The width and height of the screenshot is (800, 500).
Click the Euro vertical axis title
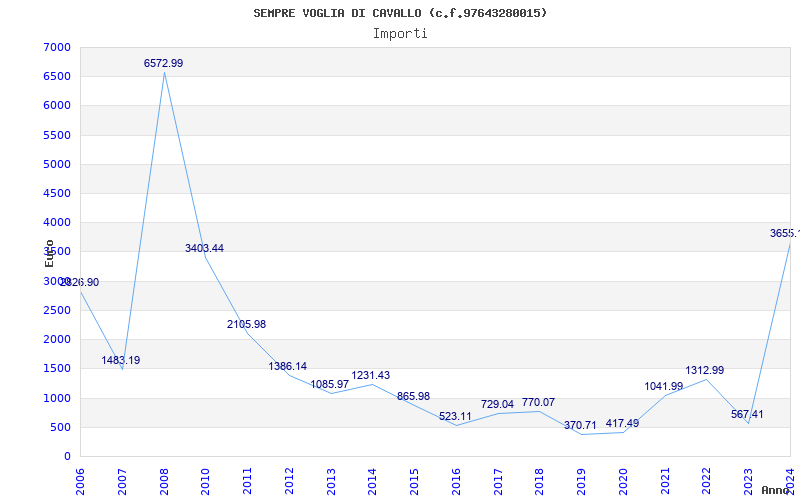pyautogui.click(x=49, y=253)
